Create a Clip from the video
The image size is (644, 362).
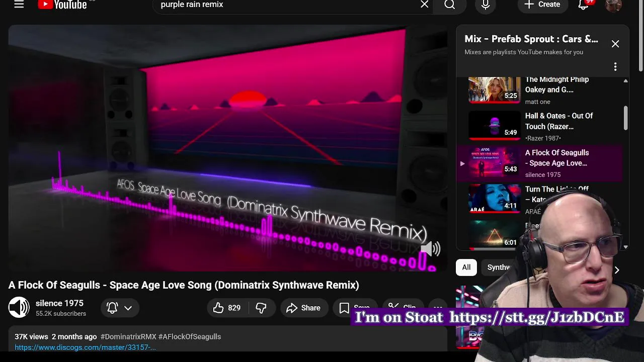[403, 307]
